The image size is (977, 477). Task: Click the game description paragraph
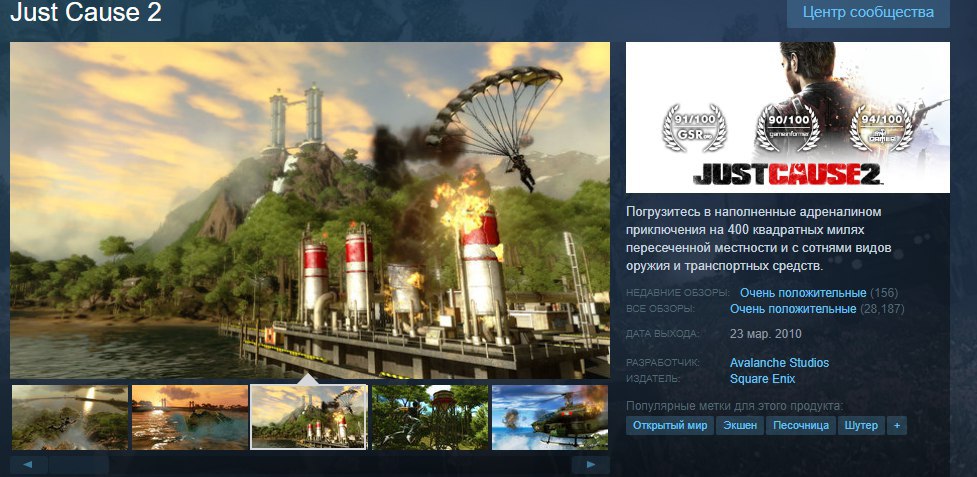758,239
